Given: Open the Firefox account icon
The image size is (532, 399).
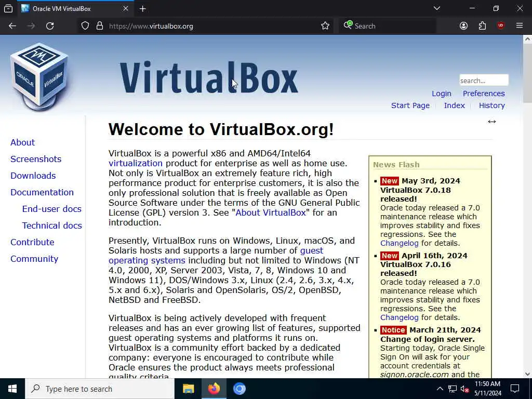Looking at the screenshot, I should pyautogui.click(x=463, y=26).
